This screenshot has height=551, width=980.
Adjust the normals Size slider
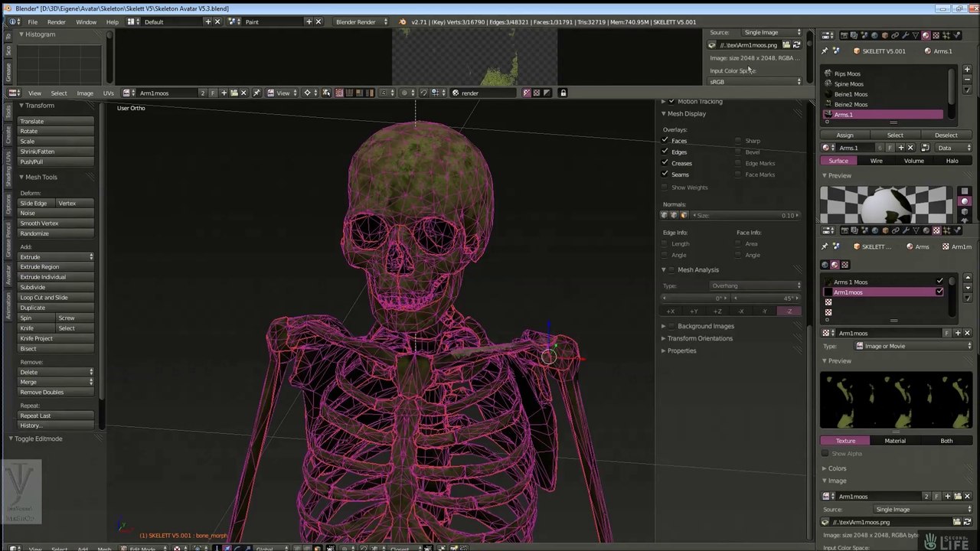[746, 215]
